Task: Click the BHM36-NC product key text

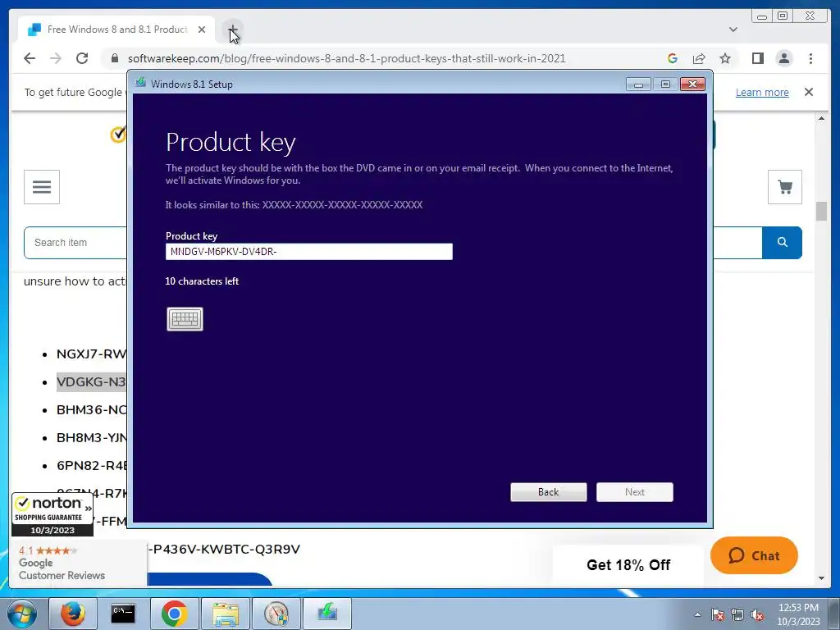Action: [91, 410]
